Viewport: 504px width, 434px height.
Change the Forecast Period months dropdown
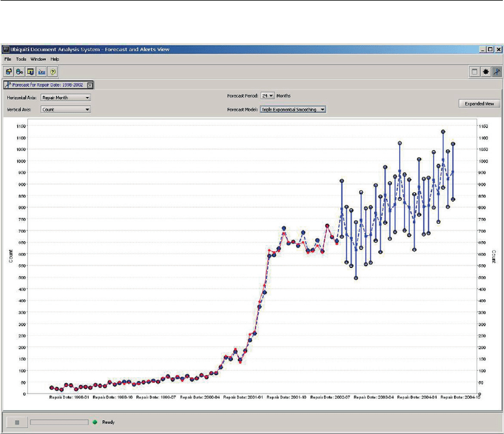coord(267,95)
